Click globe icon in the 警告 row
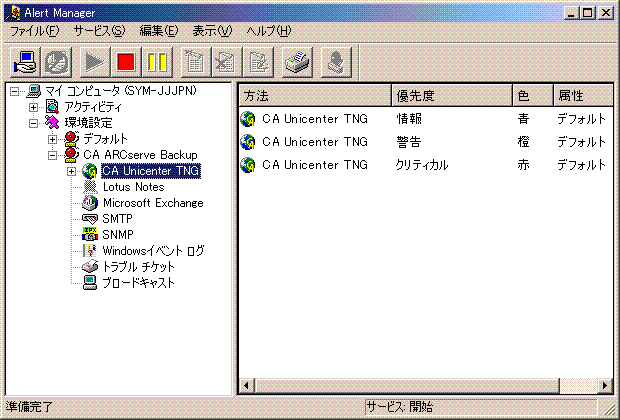Image resolution: width=620 pixels, height=420 pixels. [248, 142]
